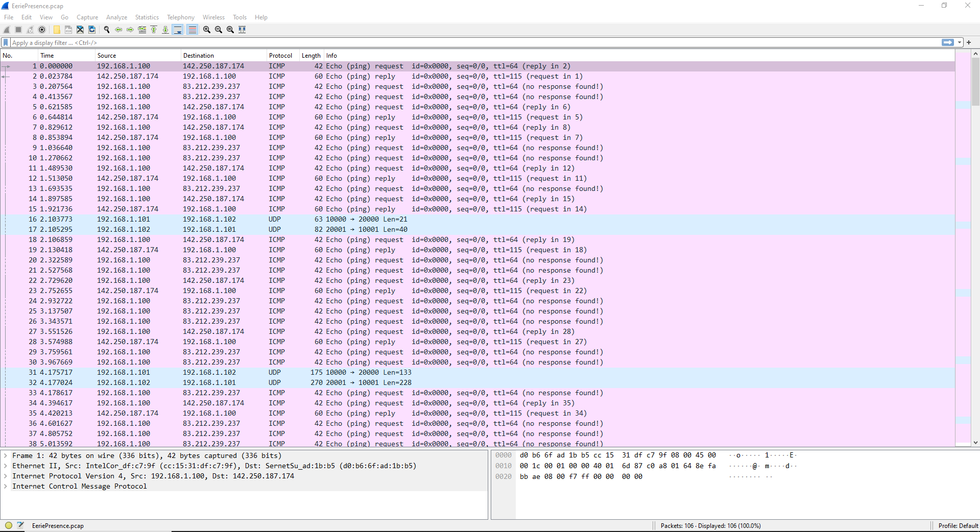Select UDP packet 16 with Len=21
This screenshot has height=532, width=980.
pyautogui.click(x=477, y=219)
